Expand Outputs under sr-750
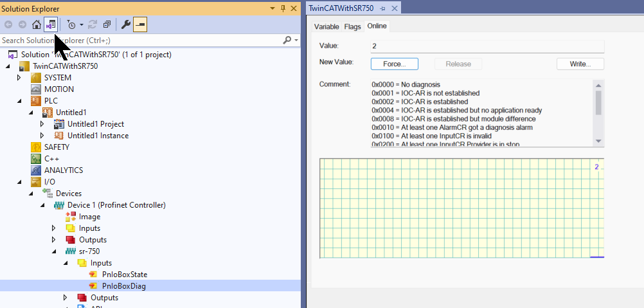 coord(65,297)
